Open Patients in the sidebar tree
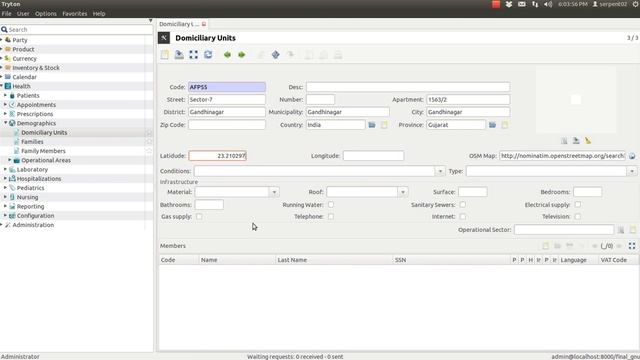This screenshot has height=360, width=640. click(28, 96)
